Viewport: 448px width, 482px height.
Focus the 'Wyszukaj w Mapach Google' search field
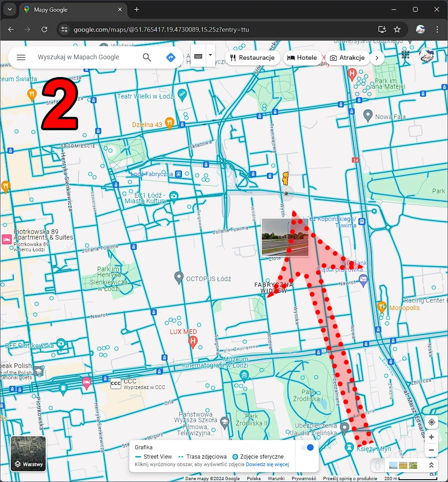(78, 57)
